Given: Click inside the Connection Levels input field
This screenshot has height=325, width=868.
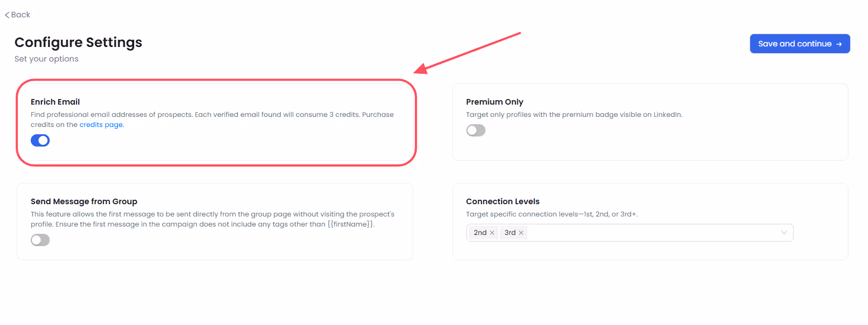Looking at the screenshot, I should 642,232.
